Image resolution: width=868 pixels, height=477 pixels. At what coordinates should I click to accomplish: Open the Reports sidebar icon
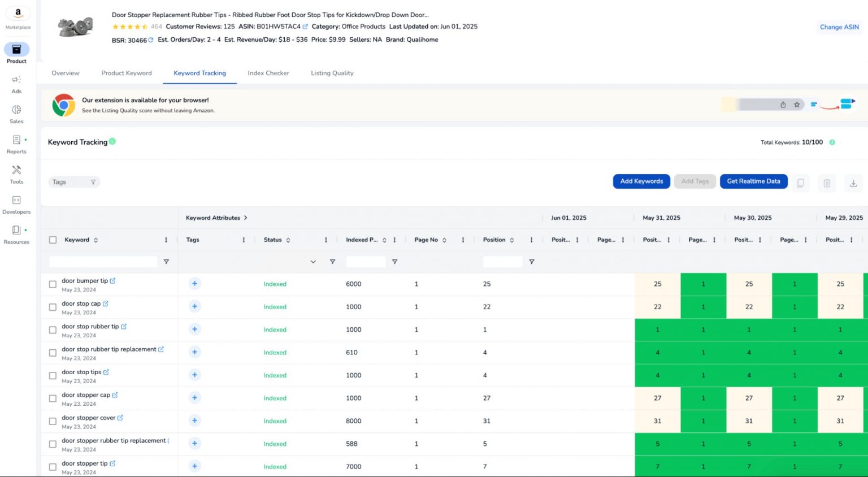point(16,140)
